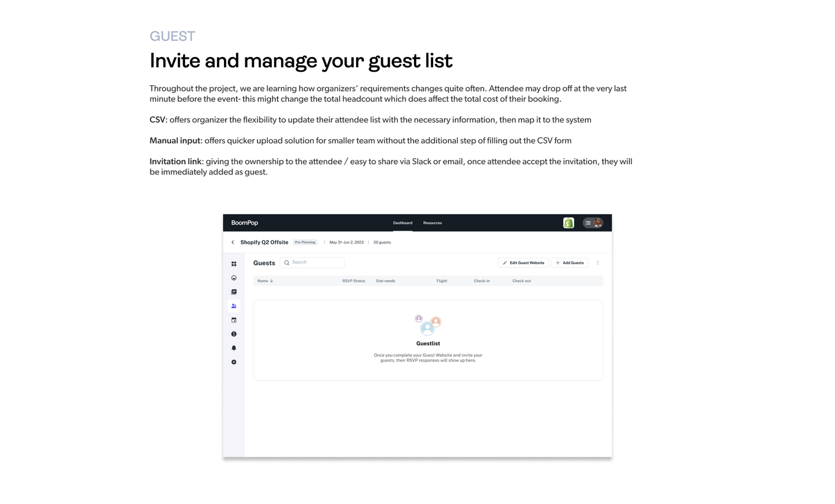The width and height of the screenshot is (835, 504).
Task: Click the BoomPop logo
Action: pos(245,223)
